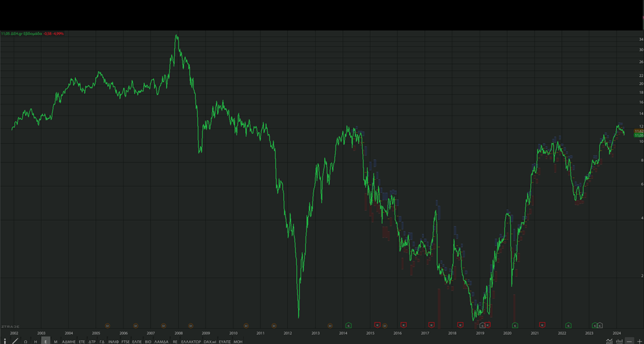
Task: Open the grey earnings marker in 2019
Action: pos(482,325)
